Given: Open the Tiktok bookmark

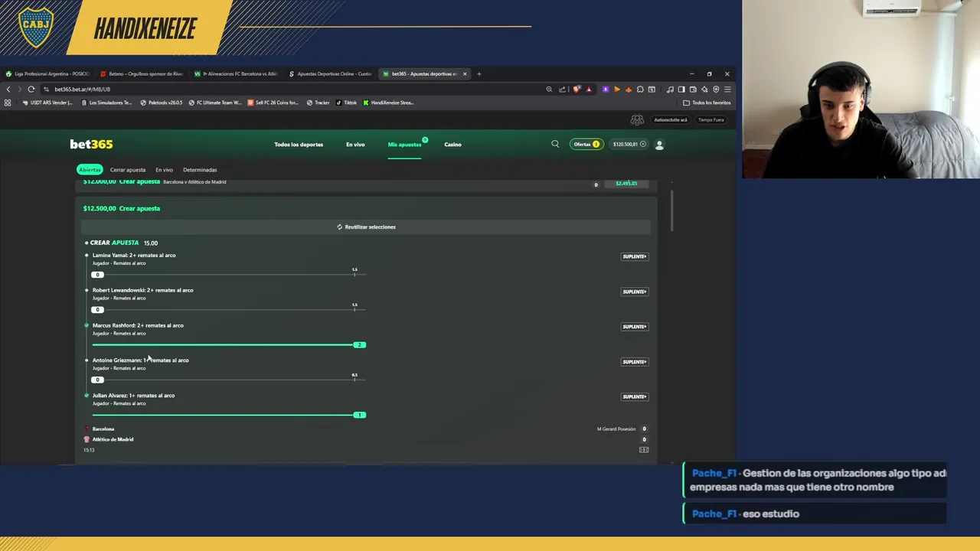Looking at the screenshot, I should click(346, 103).
